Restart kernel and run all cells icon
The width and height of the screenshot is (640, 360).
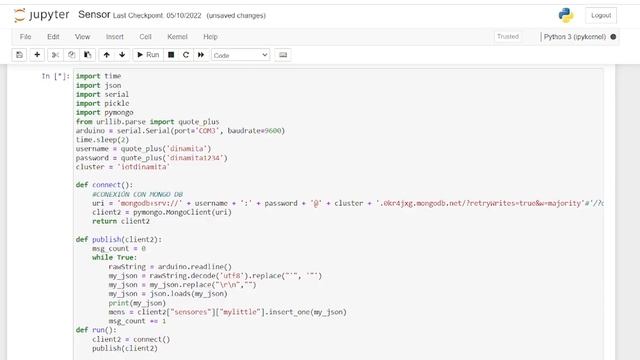[x=201, y=55]
